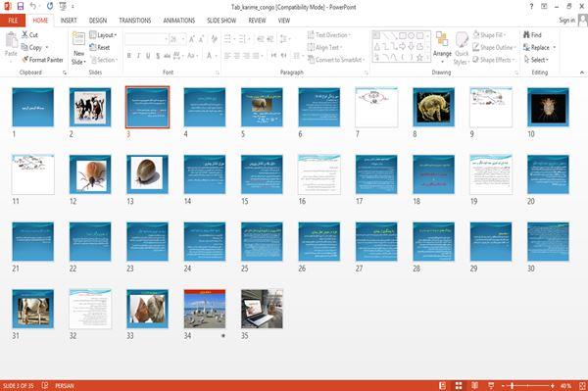The image size is (588, 391).
Task: Click zoom in plus button
Action: click(x=553, y=385)
